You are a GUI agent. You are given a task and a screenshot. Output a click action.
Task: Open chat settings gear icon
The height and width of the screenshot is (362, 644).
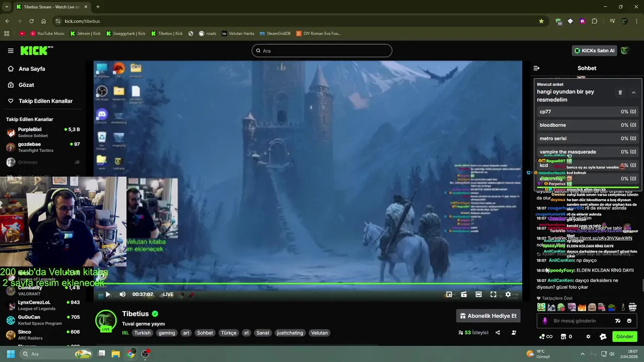tap(588, 336)
